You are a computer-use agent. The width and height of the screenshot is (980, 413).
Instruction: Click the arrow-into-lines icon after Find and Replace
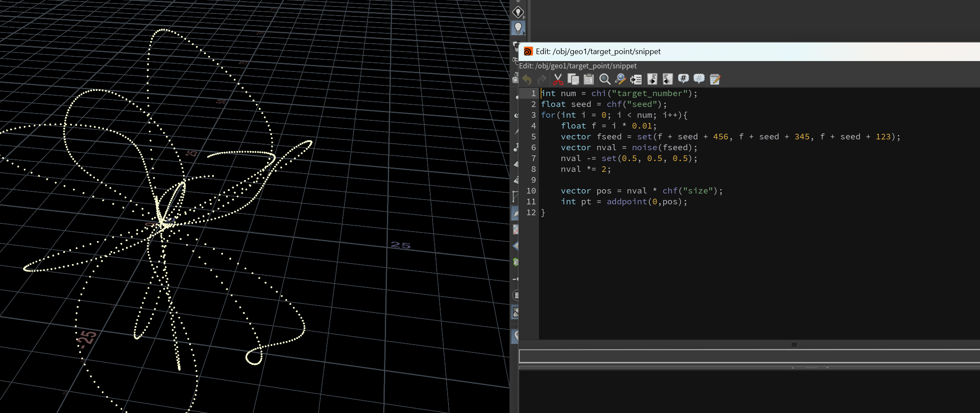[x=636, y=79]
